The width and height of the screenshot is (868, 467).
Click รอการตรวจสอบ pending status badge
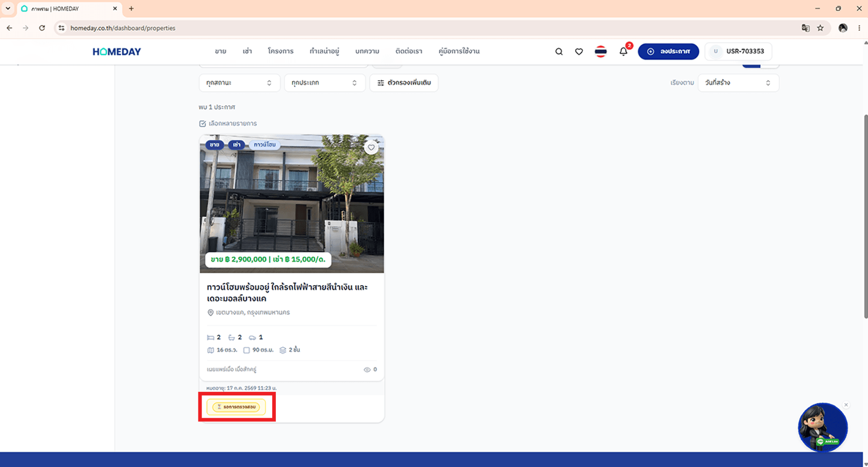236,407
